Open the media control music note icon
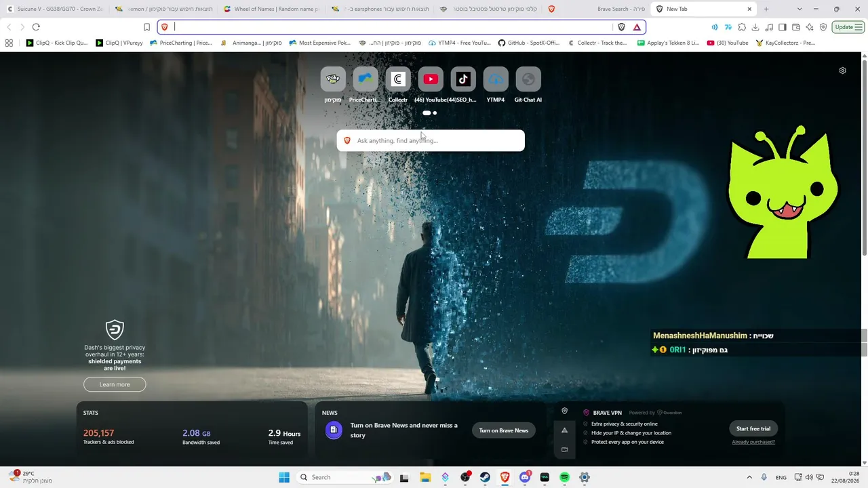This screenshot has height=488, width=868. point(768,27)
